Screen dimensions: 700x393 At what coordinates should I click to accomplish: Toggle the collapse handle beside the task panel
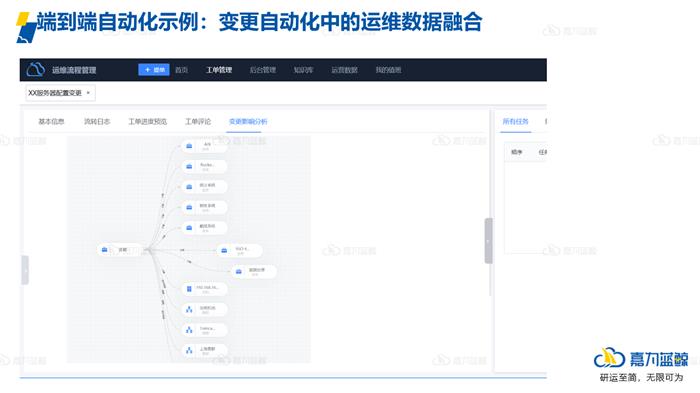coord(488,241)
